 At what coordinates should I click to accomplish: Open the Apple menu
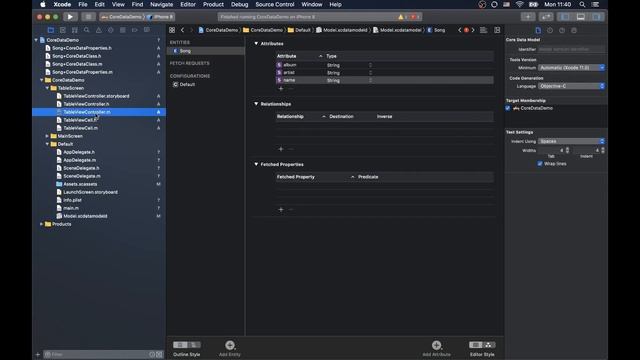tap(43, 4)
